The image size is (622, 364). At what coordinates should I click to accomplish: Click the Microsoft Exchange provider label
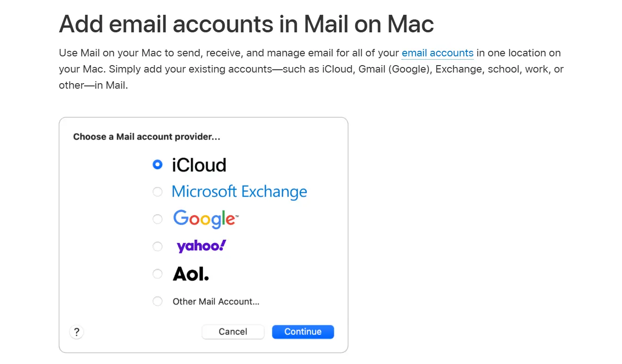click(x=239, y=191)
